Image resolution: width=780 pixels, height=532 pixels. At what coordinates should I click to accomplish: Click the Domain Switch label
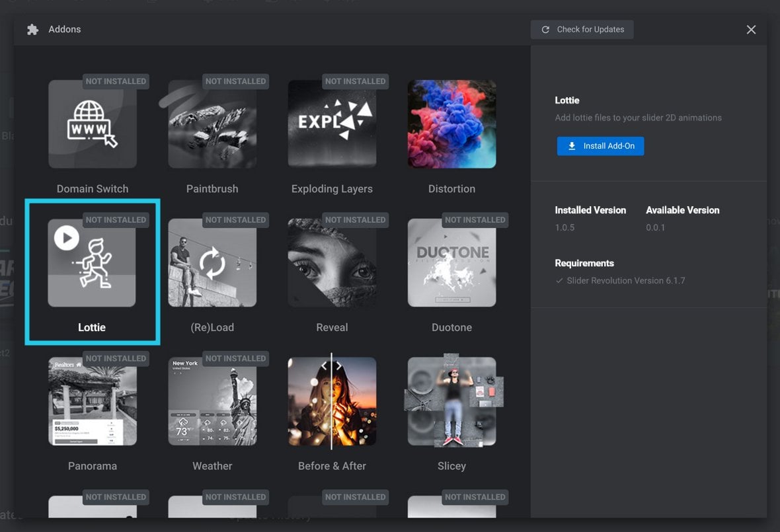93,189
